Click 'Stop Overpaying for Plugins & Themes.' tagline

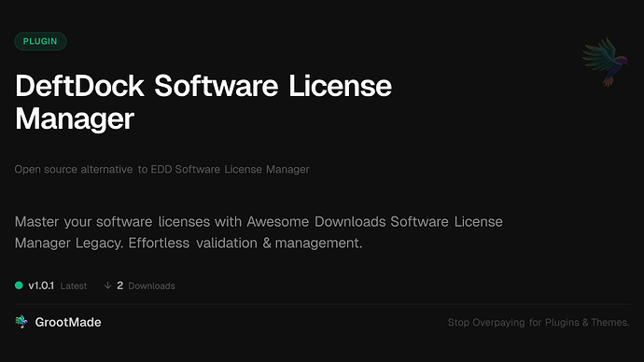(539, 323)
